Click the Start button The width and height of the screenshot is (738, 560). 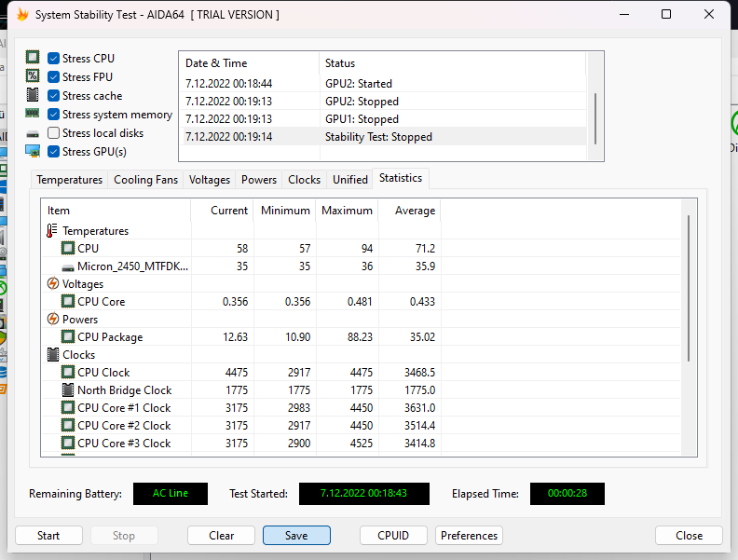(x=48, y=536)
